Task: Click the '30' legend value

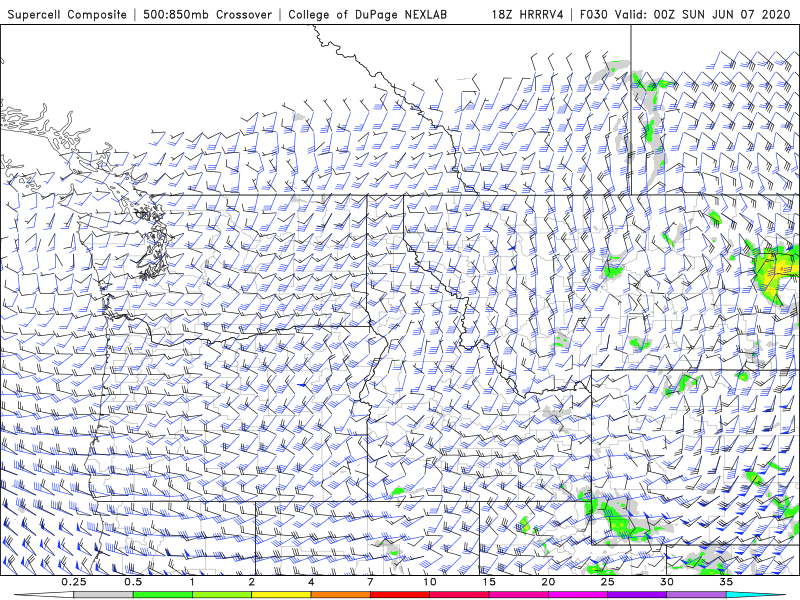Action: coord(666,582)
